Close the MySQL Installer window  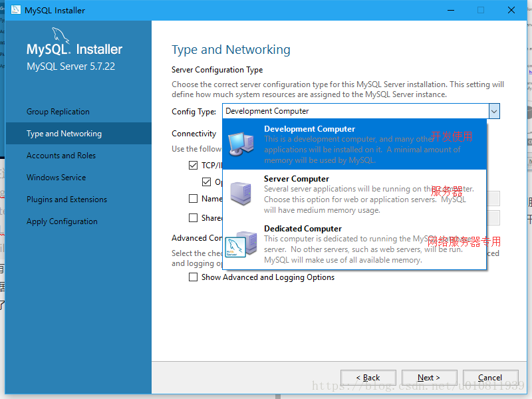point(511,10)
